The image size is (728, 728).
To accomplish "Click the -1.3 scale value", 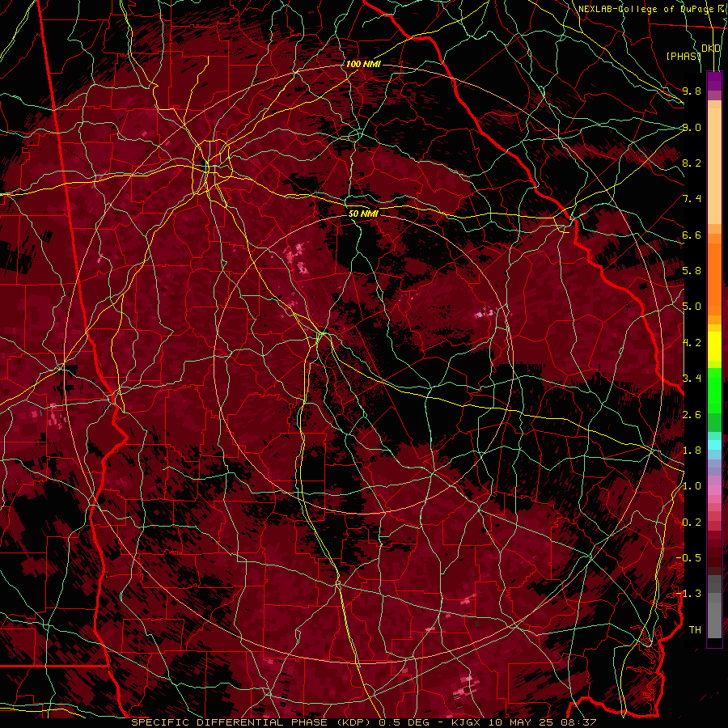I will pos(688,594).
